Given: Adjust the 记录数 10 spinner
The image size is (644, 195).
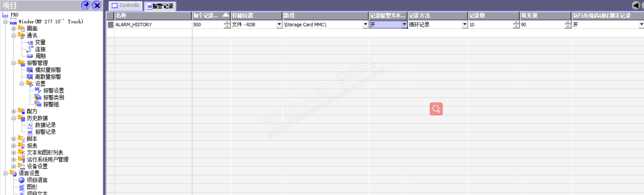Looking at the screenshot, I should coord(516,24).
